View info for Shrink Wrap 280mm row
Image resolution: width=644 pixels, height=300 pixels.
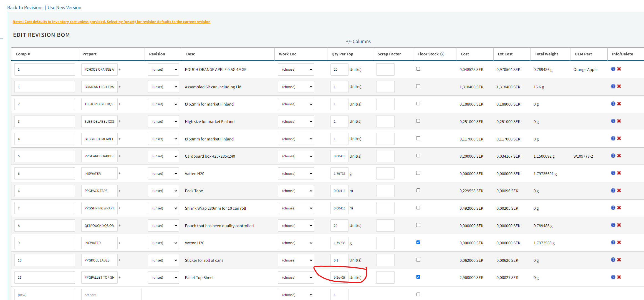[613, 208]
